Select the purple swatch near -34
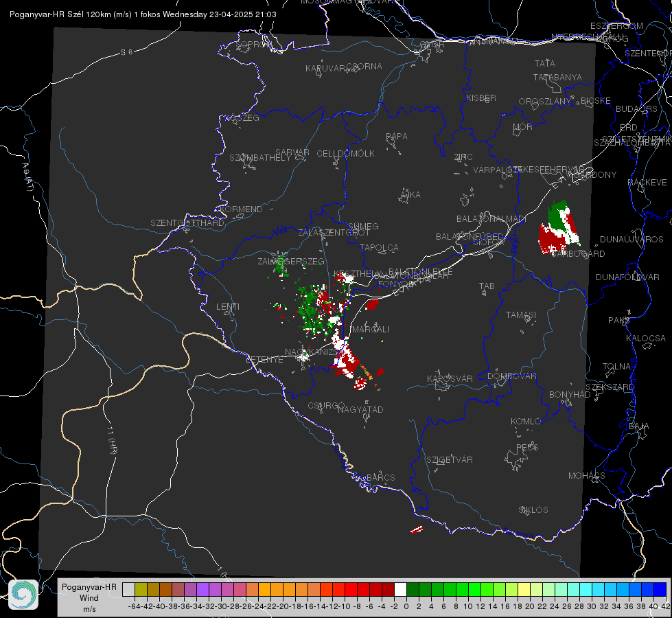This screenshot has width=672, height=618. pos(202,589)
